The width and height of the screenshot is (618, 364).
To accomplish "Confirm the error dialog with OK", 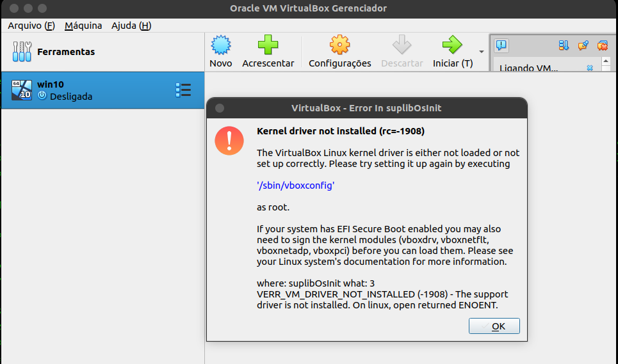I will pos(494,326).
